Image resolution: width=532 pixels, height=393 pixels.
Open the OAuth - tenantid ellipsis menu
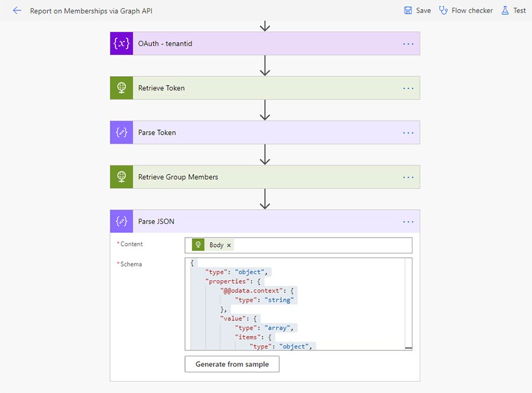click(x=408, y=44)
